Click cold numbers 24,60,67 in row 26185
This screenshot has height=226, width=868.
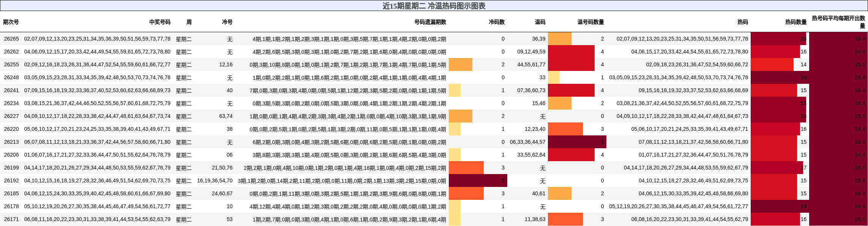point(222,193)
